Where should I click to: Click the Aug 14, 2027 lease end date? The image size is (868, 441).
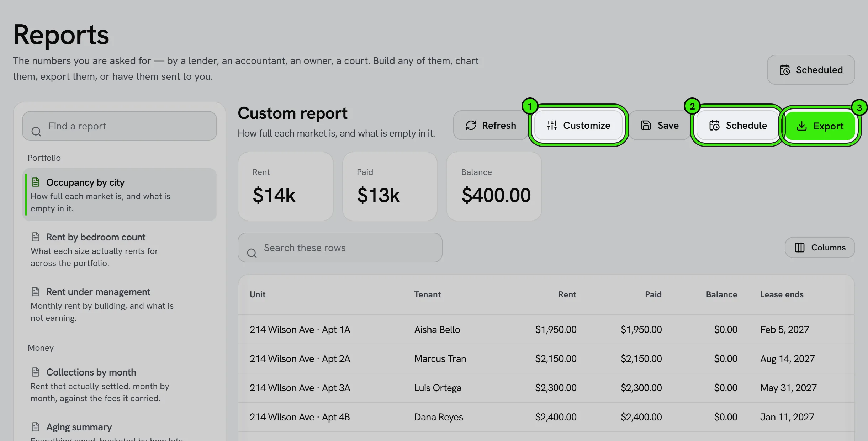[x=787, y=359]
